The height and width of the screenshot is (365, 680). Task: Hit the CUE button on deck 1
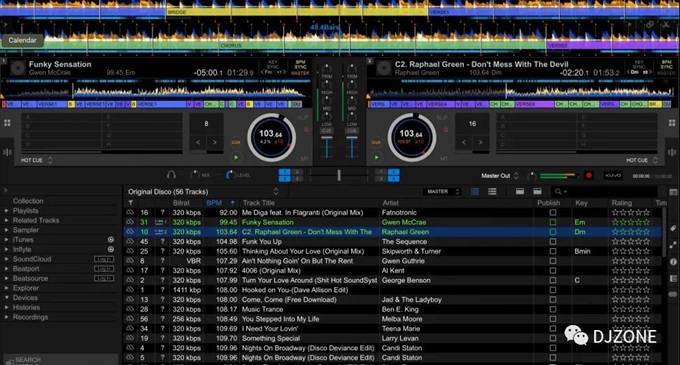pos(236,142)
